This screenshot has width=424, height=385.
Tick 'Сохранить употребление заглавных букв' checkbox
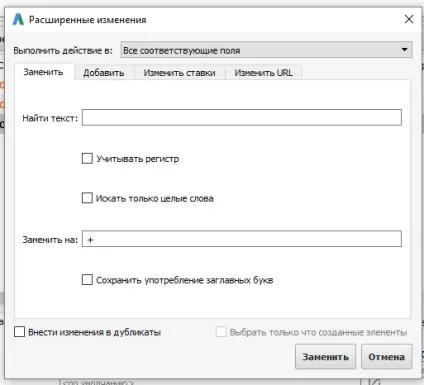click(87, 280)
